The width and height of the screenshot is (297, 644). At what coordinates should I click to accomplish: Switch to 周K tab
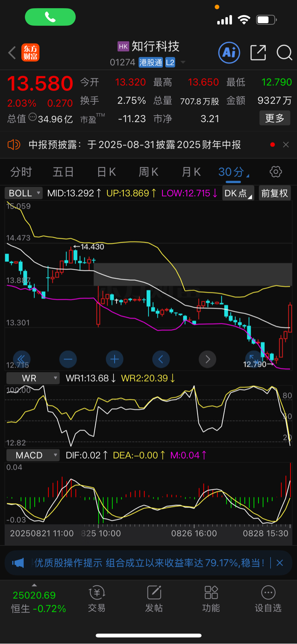coord(148,172)
